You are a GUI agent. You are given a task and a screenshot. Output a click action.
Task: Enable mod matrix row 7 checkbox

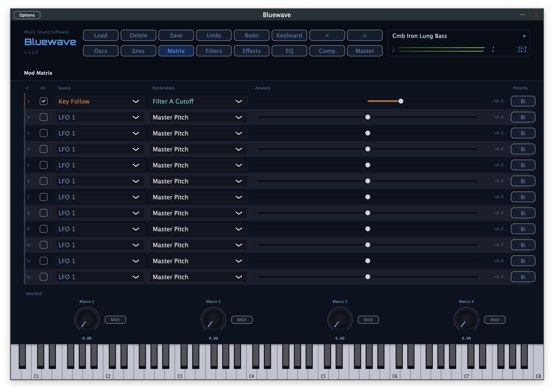pos(44,197)
